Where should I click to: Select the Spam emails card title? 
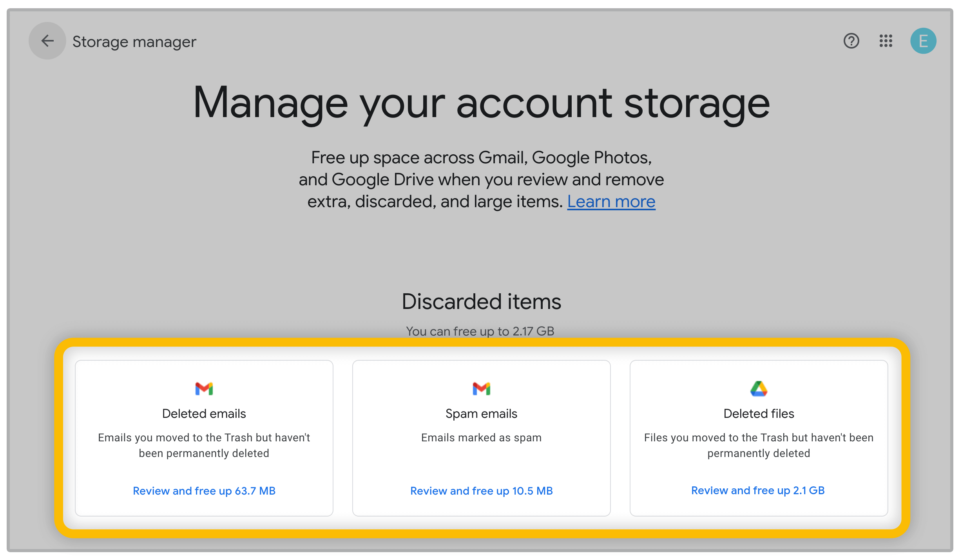(481, 414)
